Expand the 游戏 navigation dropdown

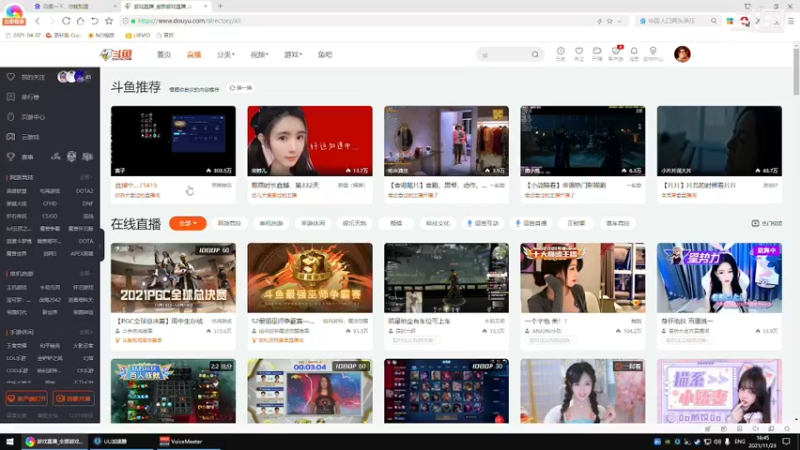coord(293,55)
